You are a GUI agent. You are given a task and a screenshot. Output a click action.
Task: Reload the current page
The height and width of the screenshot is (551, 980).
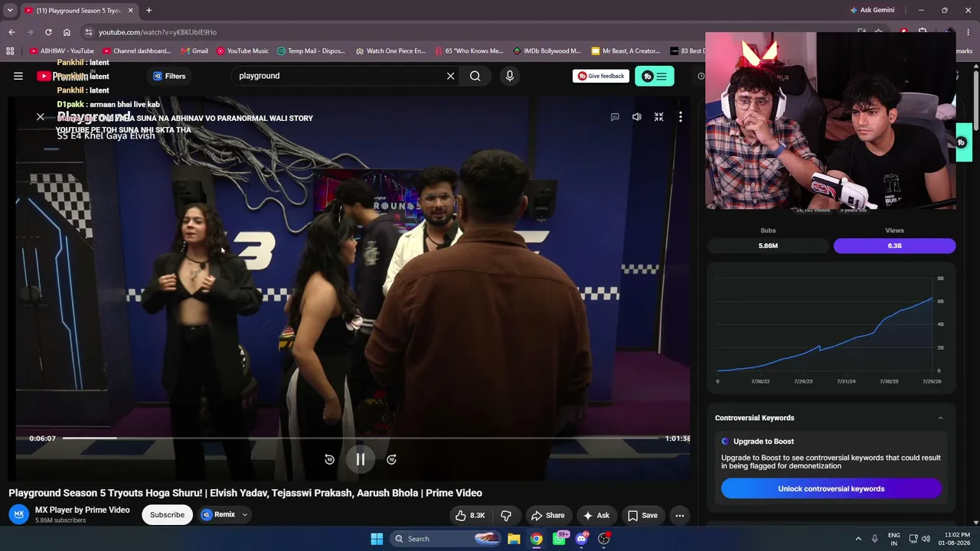tap(48, 32)
